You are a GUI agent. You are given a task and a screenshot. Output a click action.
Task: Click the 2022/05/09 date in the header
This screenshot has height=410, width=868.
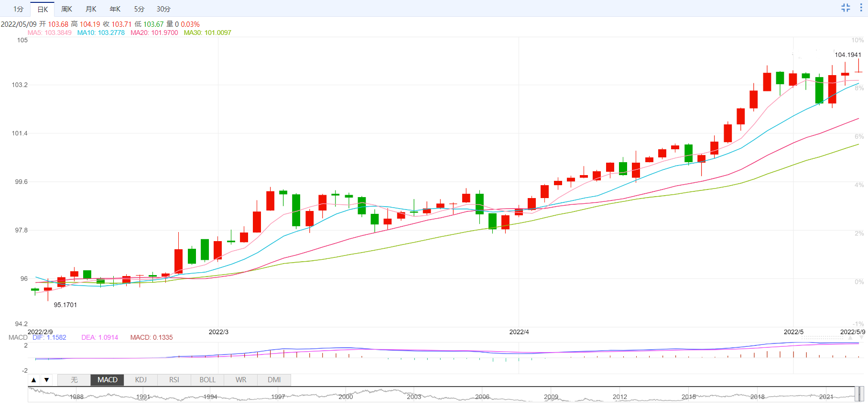click(19, 24)
